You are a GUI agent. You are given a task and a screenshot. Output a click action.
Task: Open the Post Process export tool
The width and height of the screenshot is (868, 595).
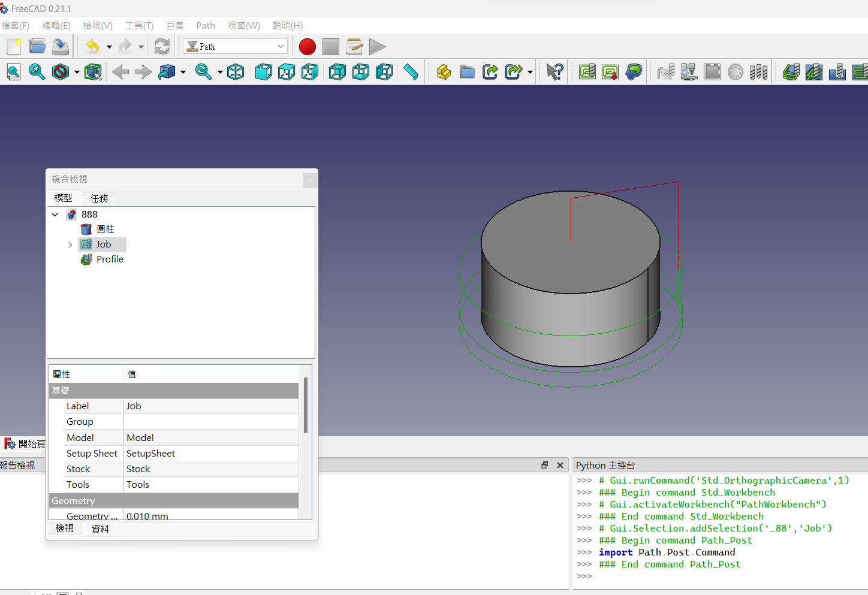point(610,72)
